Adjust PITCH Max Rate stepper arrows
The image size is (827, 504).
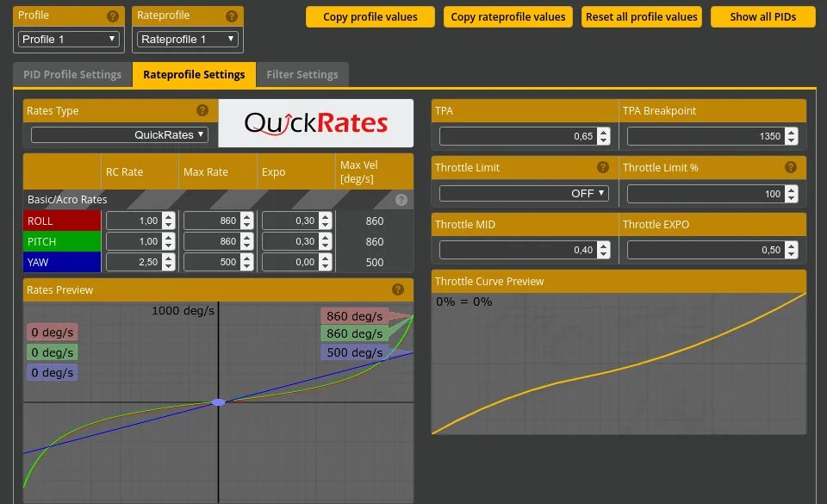[x=247, y=241]
